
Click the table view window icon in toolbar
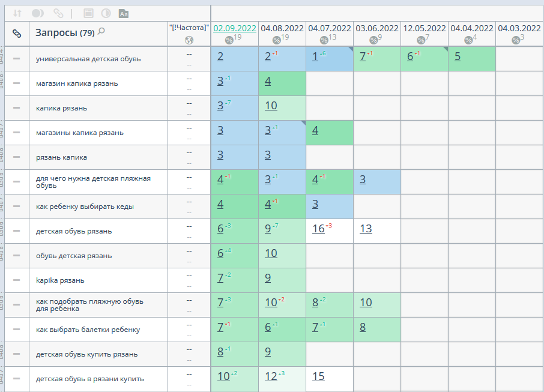88,13
